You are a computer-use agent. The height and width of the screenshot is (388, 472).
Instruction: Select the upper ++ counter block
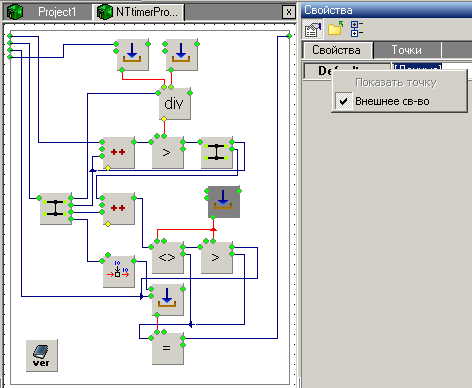click(119, 153)
